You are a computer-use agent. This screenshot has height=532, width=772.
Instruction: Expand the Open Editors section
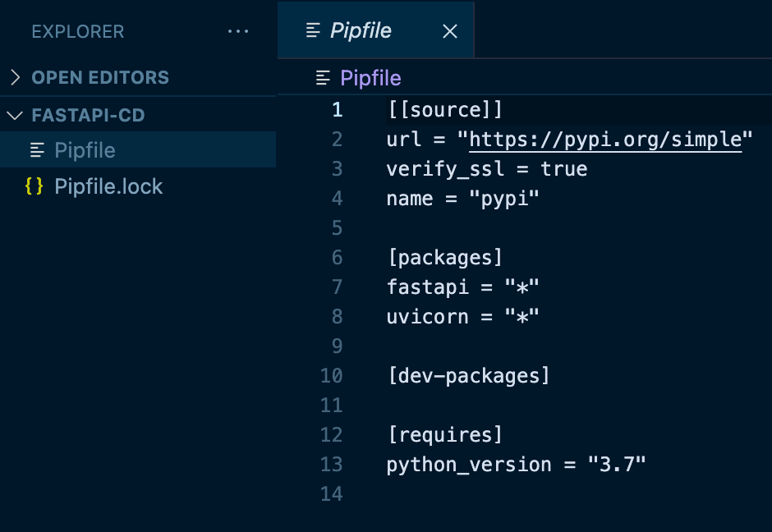click(x=15, y=78)
